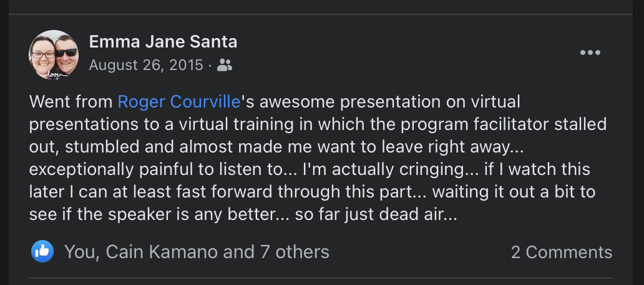Click the words "program facilitator stalled"
This screenshot has height=285, width=644.
(x=504, y=124)
